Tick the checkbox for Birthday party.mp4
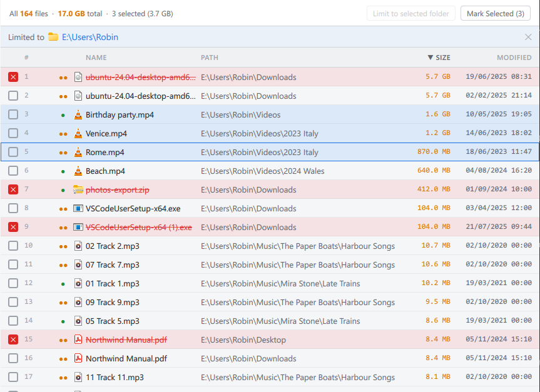 (x=13, y=114)
